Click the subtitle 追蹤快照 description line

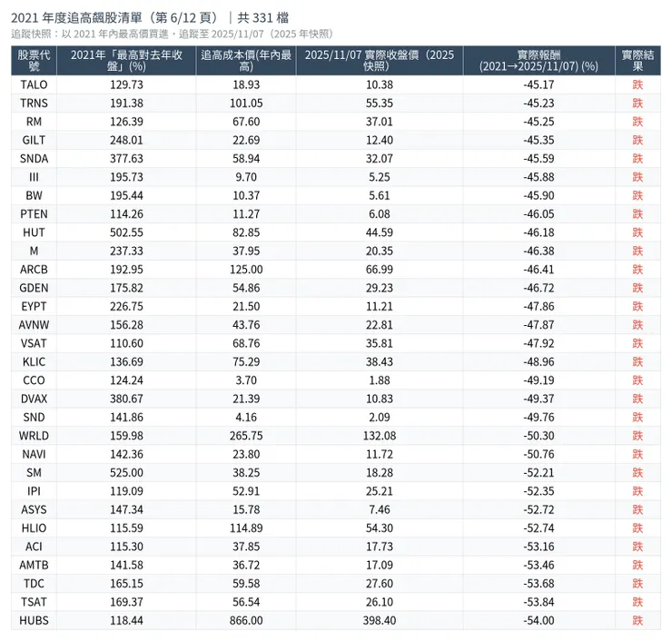(x=172, y=35)
